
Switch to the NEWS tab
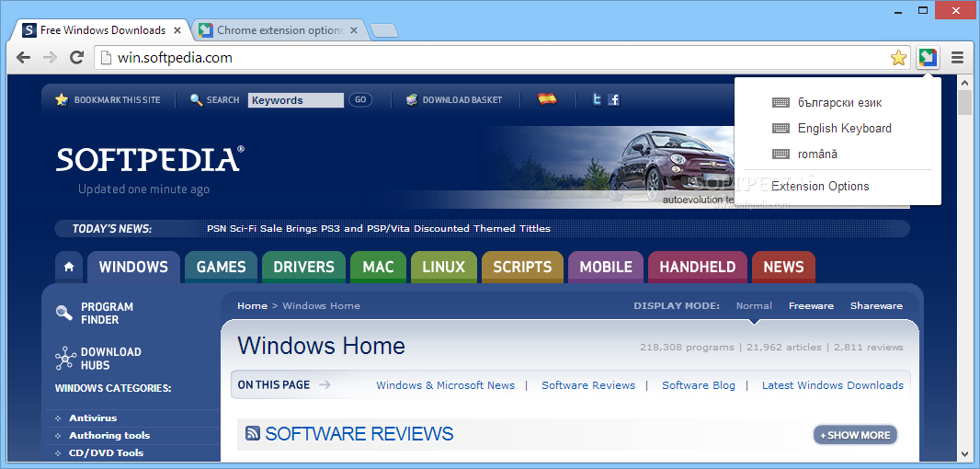coord(784,267)
